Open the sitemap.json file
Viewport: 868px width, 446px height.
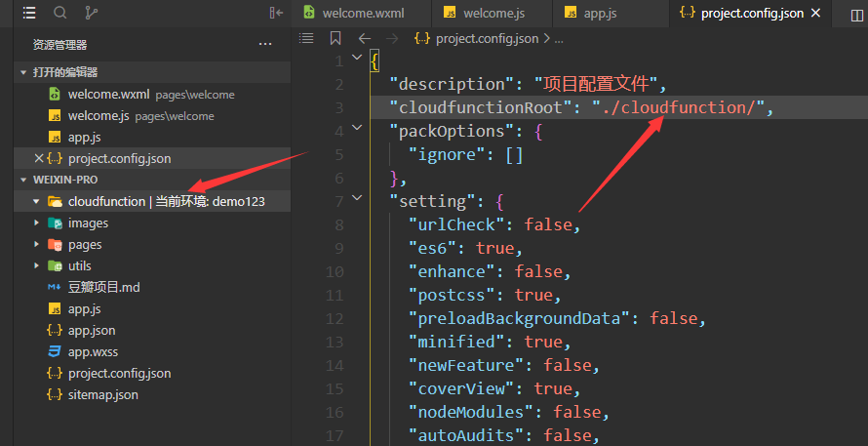pyautogui.click(x=152, y=394)
